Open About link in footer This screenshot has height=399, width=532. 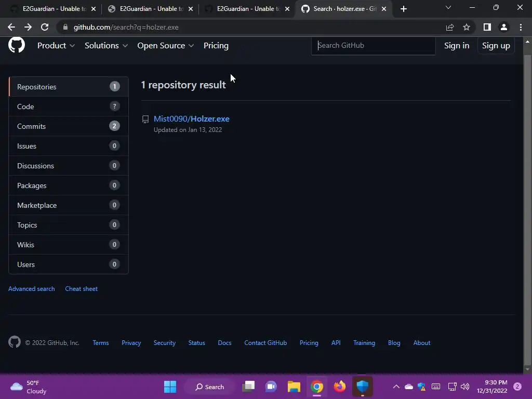tap(422, 343)
